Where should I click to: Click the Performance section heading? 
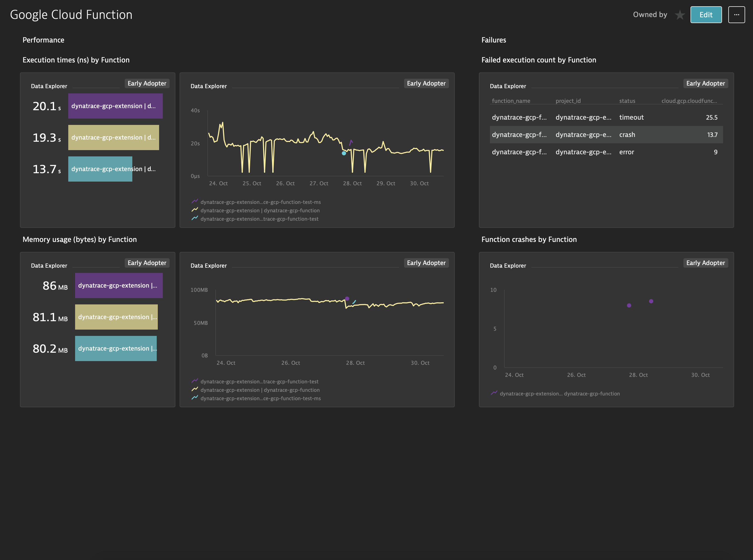coord(43,40)
